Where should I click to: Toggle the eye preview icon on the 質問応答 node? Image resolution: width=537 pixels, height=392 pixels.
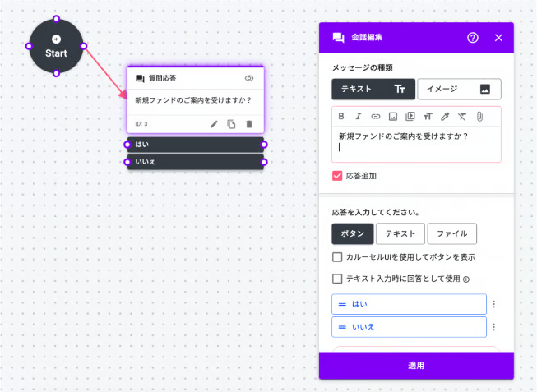tap(249, 78)
